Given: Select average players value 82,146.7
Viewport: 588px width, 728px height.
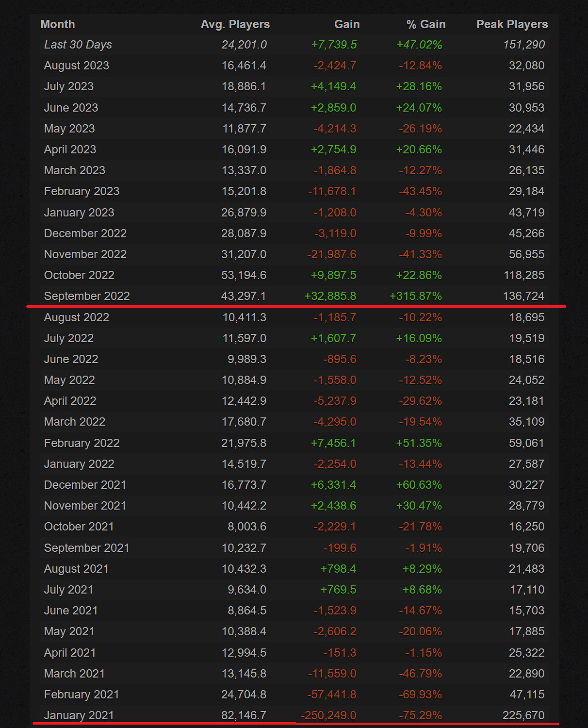Looking at the screenshot, I should pos(244,715).
